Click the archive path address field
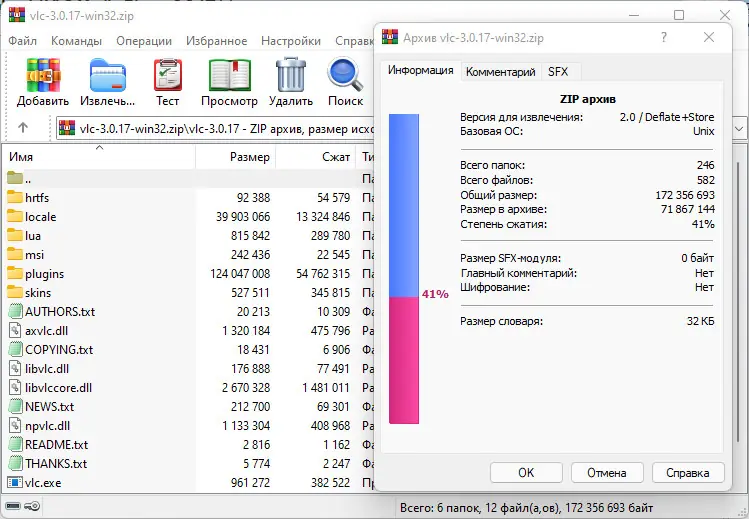The width and height of the screenshot is (749, 519). (x=215, y=128)
